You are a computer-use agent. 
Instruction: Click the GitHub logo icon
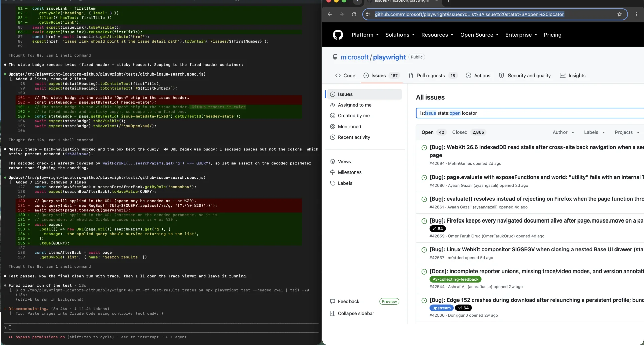[x=338, y=35]
